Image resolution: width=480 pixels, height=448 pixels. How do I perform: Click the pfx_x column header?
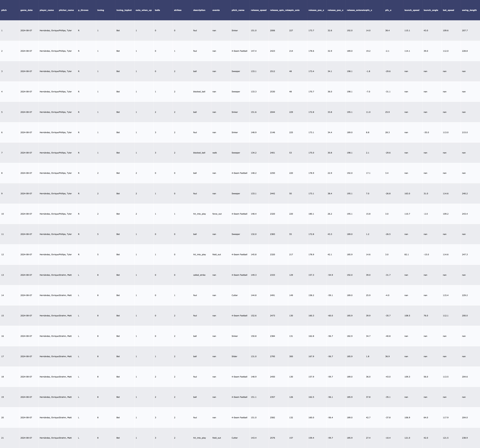pos(388,10)
